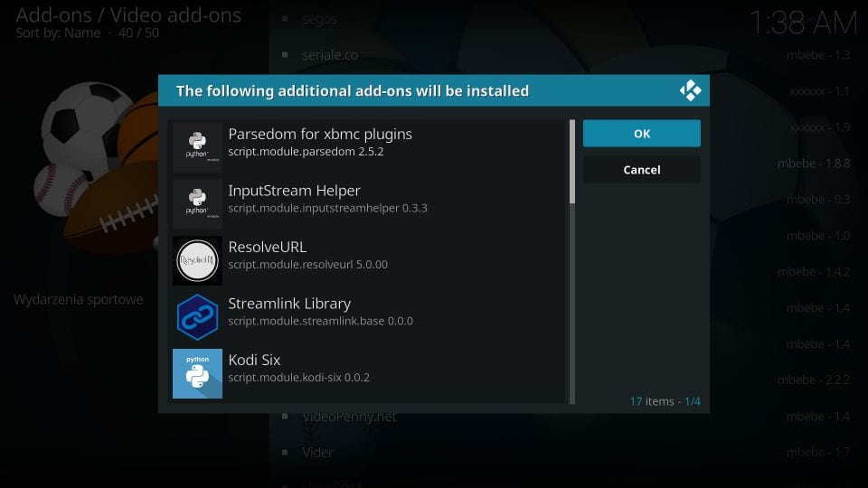Select 'Streamlink Library' list entry
The image size is (868, 488).
[368, 317]
